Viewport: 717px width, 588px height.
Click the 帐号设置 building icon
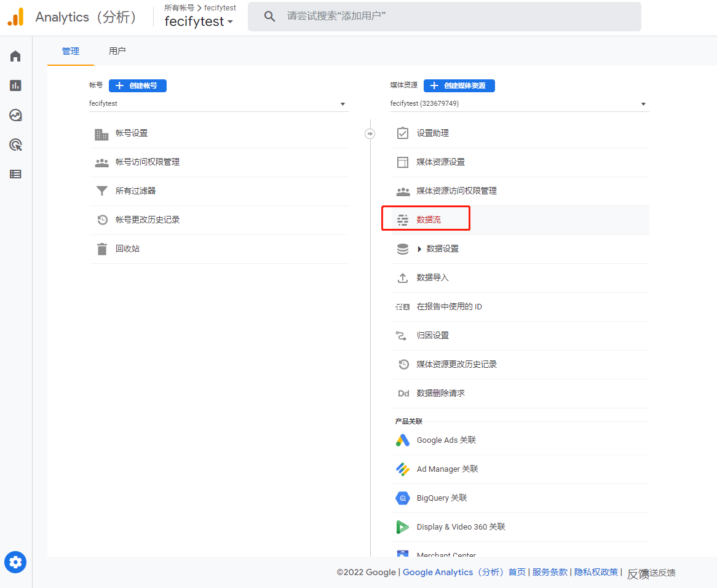(x=101, y=134)
